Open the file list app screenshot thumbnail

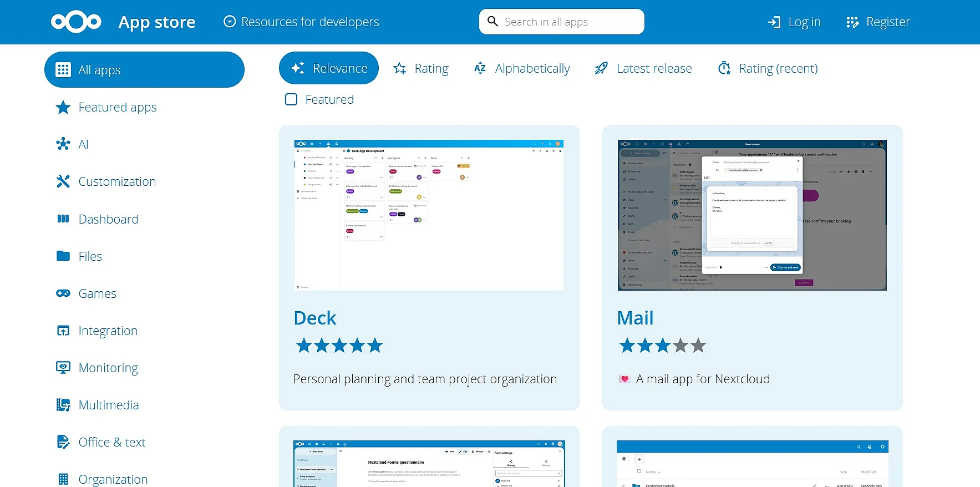pos(752,464)
